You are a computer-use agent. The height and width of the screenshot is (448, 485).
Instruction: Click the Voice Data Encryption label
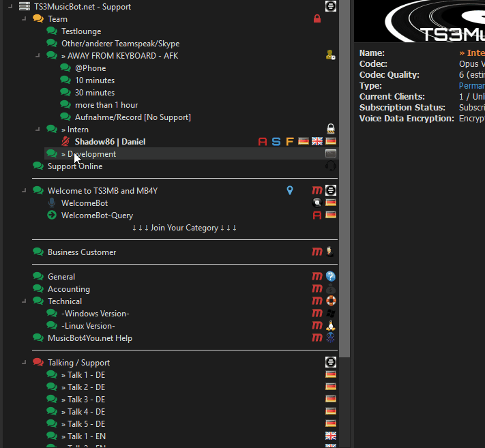click(407, 119)
